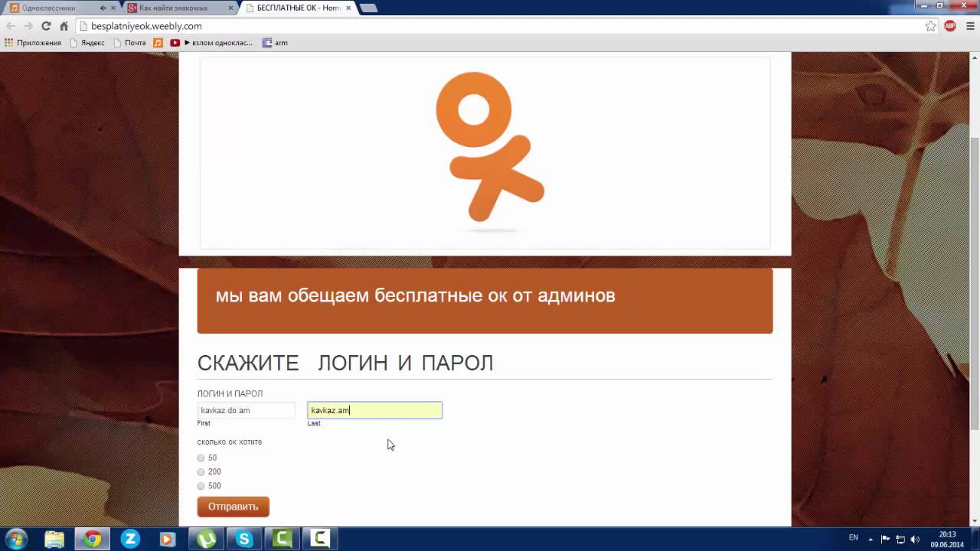Close the Как найти знакомых tab
980x551 pixels.
(x=231, y=8)
